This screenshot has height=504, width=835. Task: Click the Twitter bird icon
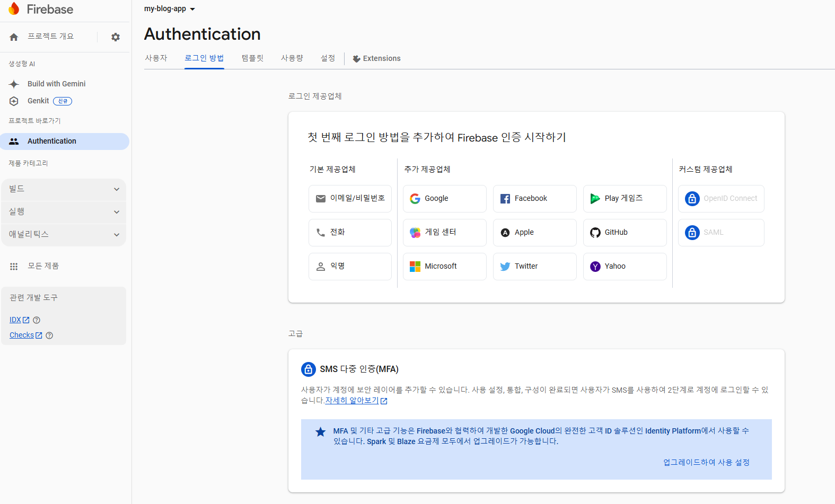(505, 267)
